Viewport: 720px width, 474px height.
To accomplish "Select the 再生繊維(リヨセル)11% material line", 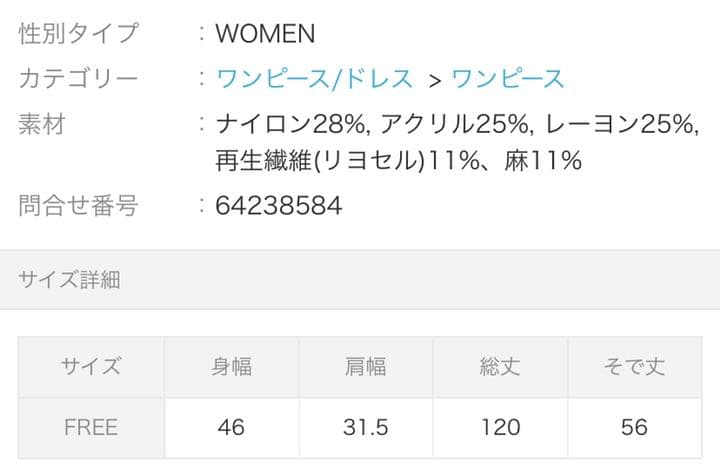I will (x=398, y=160).
